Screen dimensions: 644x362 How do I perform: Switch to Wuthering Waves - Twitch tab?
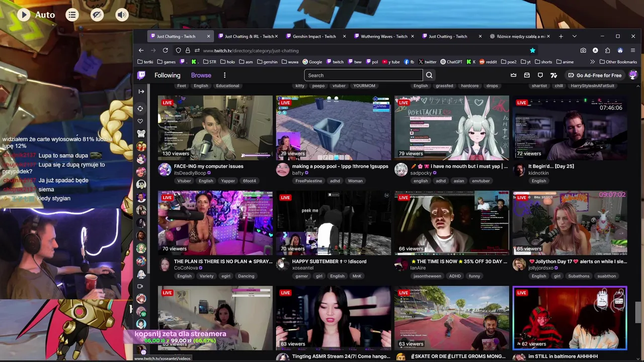(x=383, y=36)
